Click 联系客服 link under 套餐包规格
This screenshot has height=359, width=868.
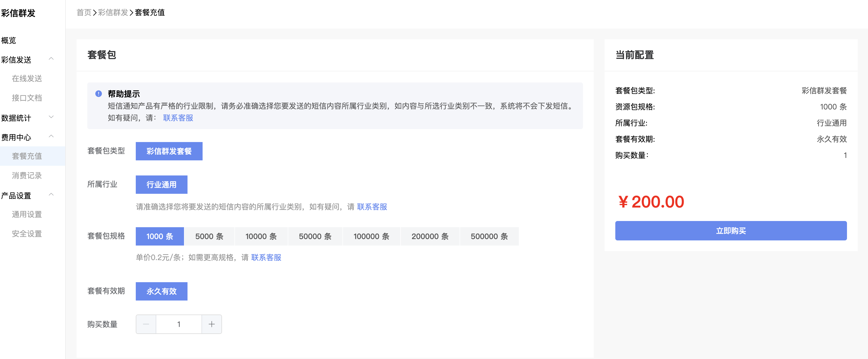coord(266,258)
